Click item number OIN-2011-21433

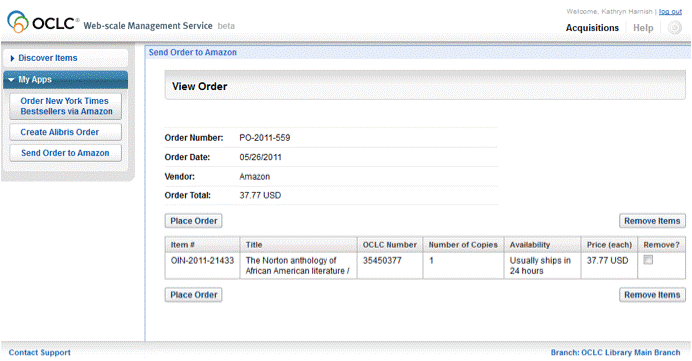point(202,260)
